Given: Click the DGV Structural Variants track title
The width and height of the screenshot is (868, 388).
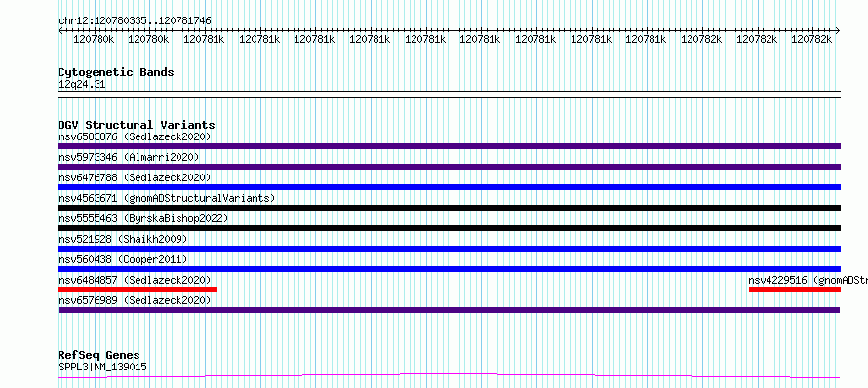Looking at the screenshot, I should (137, 125).
